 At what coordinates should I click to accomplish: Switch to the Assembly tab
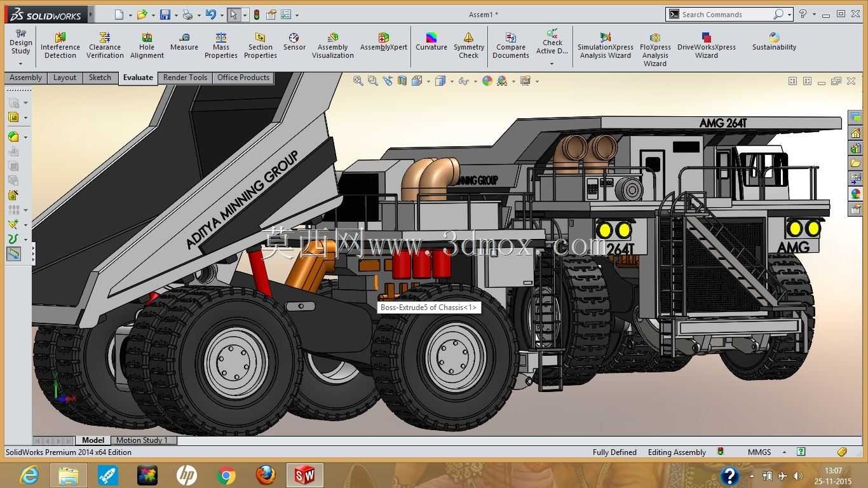point(25,78)
